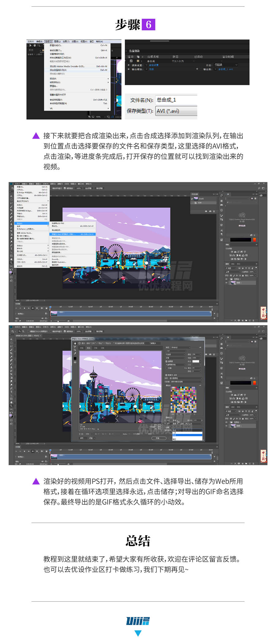Open the GIF format dropdown in Save for Web
This screenshot has height=644, width=276.
click(x=176, y=351)
